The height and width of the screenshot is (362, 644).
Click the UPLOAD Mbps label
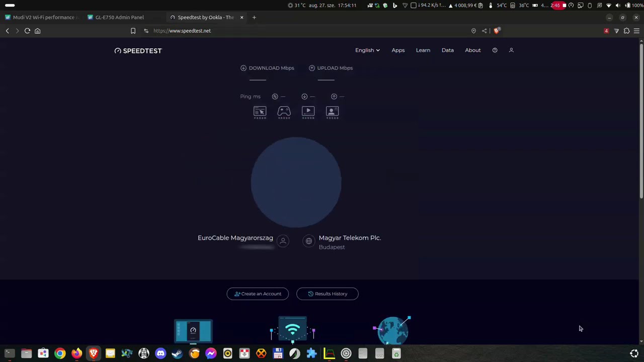click(335, 68)
